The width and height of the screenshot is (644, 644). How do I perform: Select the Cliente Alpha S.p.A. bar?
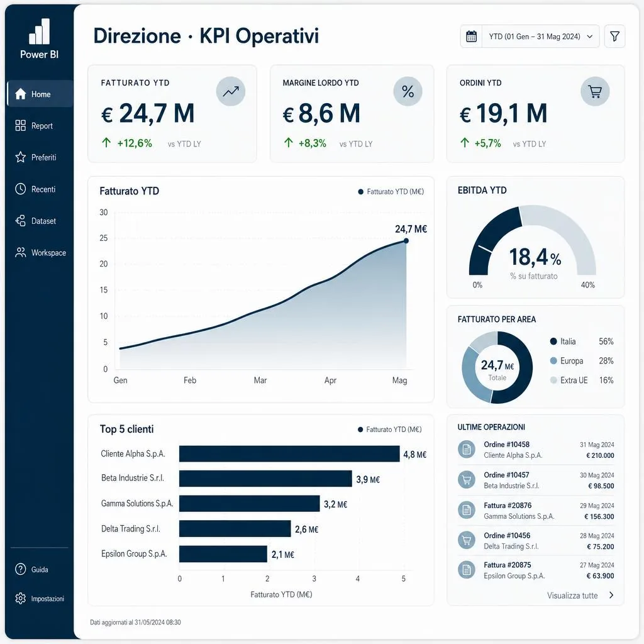click(x=289, y=454)
